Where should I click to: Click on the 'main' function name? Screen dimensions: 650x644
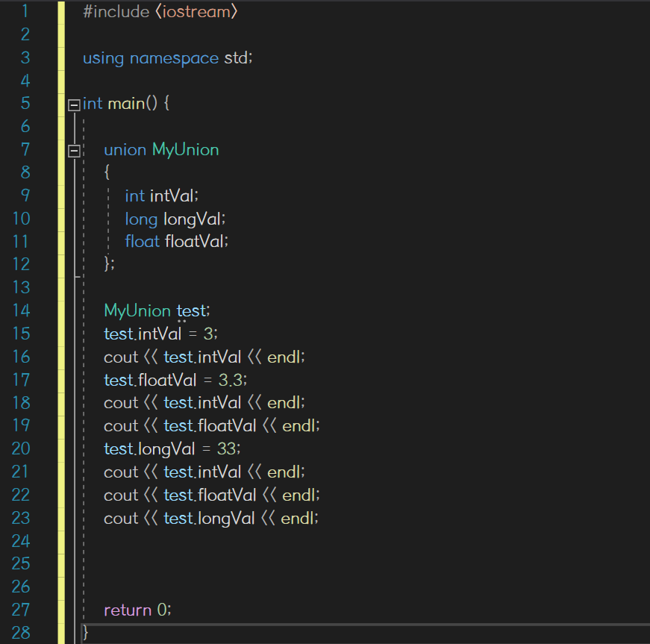126,104
